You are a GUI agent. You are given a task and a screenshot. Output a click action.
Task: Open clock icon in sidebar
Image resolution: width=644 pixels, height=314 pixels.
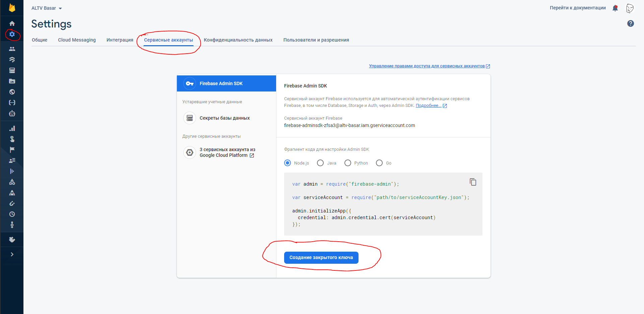pyautogui.click(x=12, y=214)
